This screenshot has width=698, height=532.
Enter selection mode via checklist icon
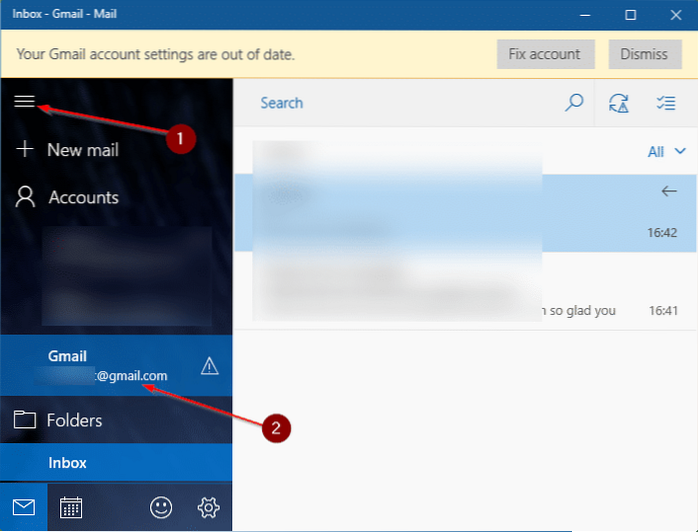(666, 103)
